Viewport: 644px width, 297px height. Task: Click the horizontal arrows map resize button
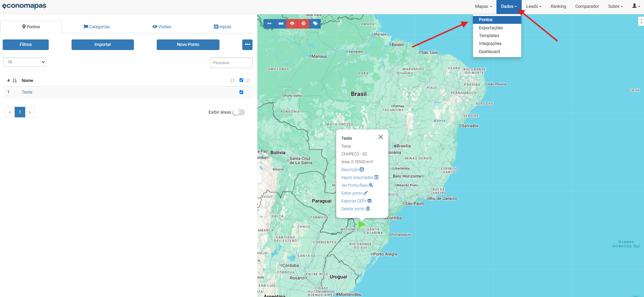[269, 23]
